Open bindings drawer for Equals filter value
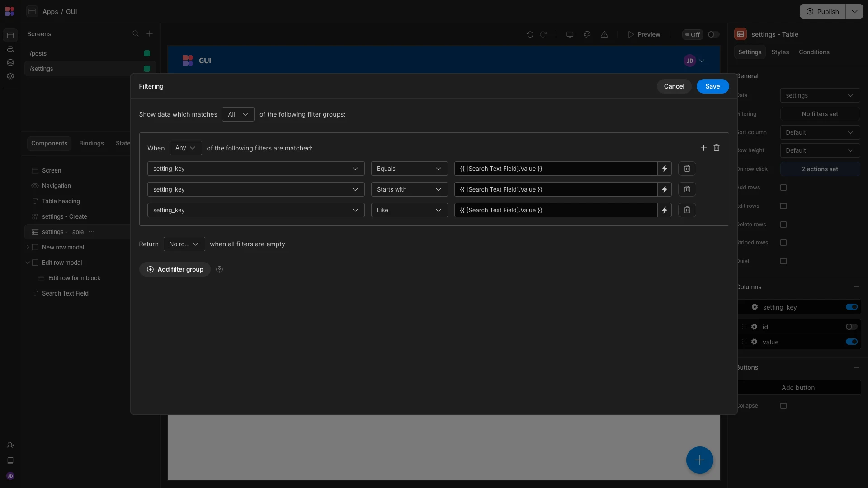The height and width of the screenshot is (488, 868). coord(665,169)
